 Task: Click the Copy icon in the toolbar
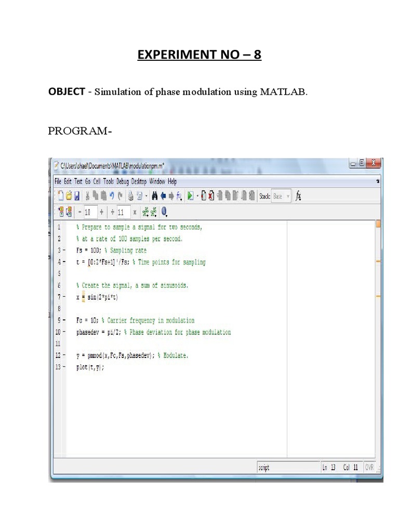(x=96, y=196)
